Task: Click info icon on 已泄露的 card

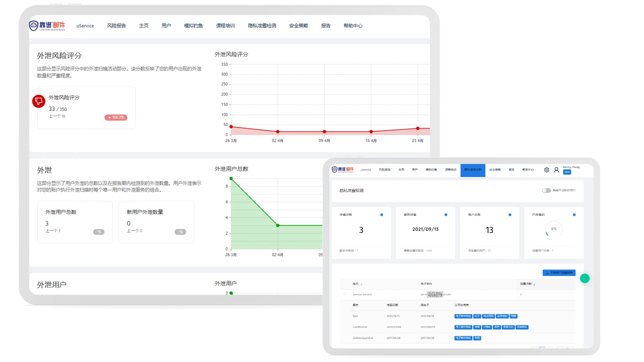Action: click(574, 215)
